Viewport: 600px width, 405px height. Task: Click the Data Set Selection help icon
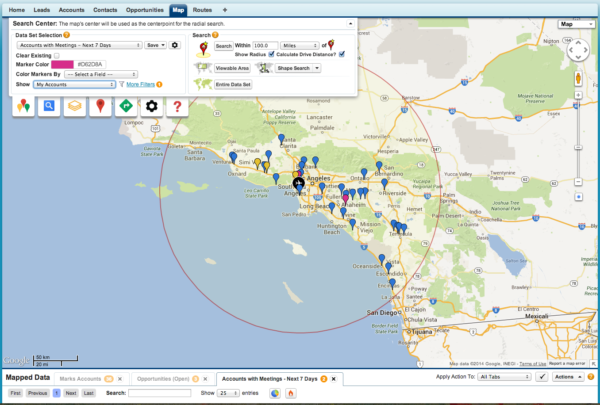point(67,35)
